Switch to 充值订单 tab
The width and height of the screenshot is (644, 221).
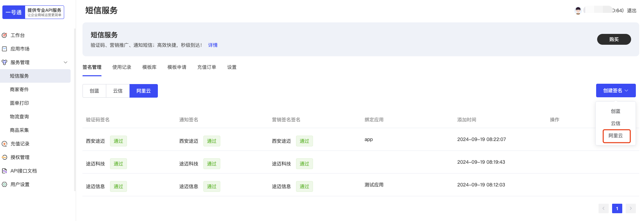(207, 67)
